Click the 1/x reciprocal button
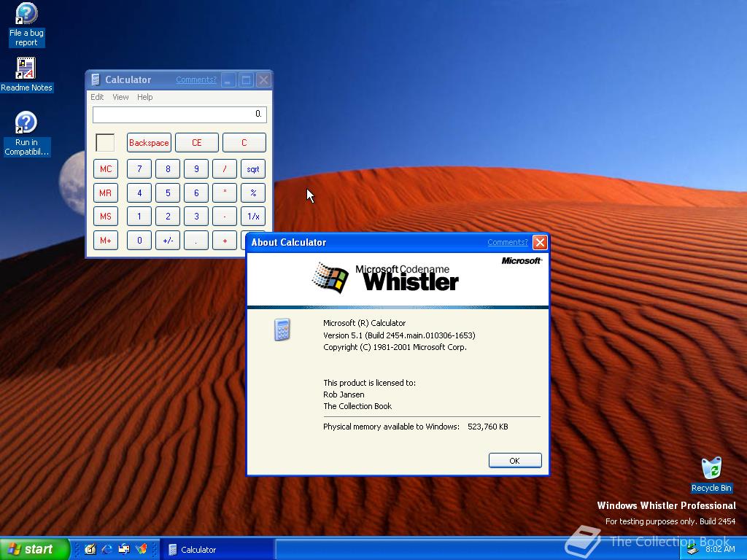 point(253,216)
